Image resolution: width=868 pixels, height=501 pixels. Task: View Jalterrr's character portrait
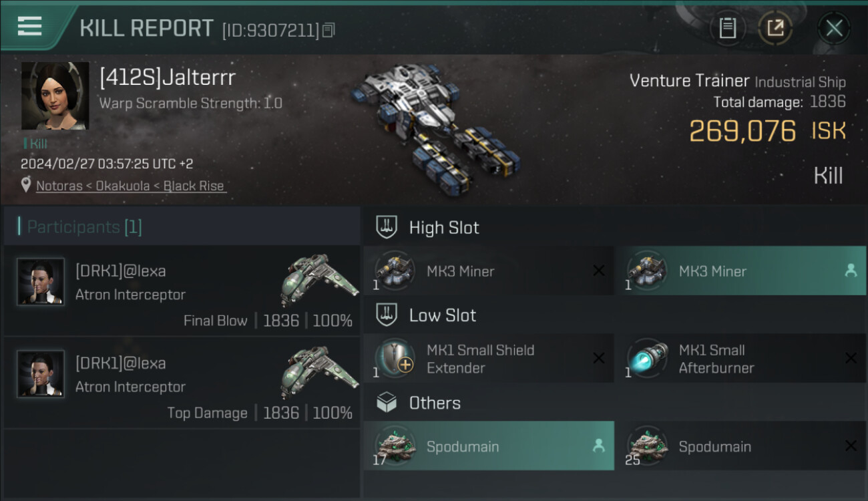tap(55, 96)
